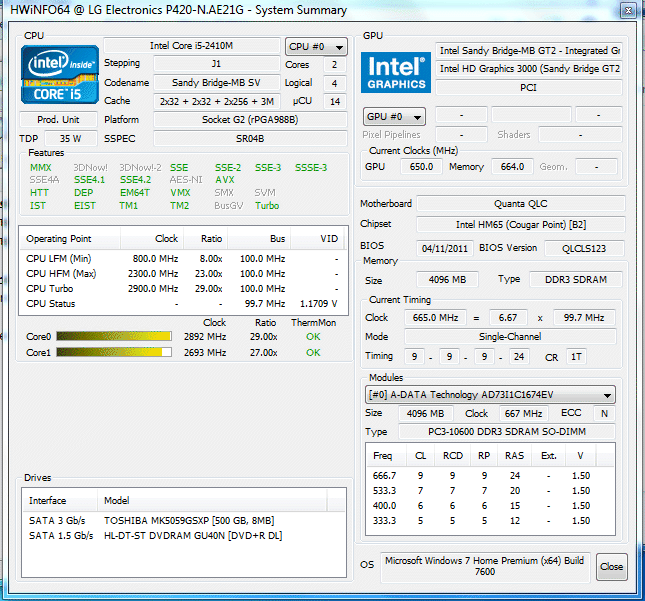Click the Clock header in Operating Point table
645x601 pixels.
(152, 239)
